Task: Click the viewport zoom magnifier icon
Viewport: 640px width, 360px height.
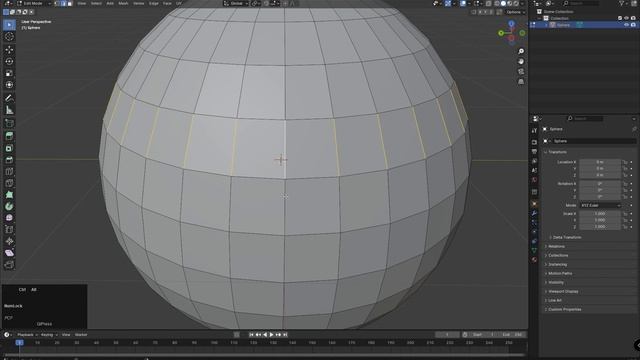Action: point(521,51)
